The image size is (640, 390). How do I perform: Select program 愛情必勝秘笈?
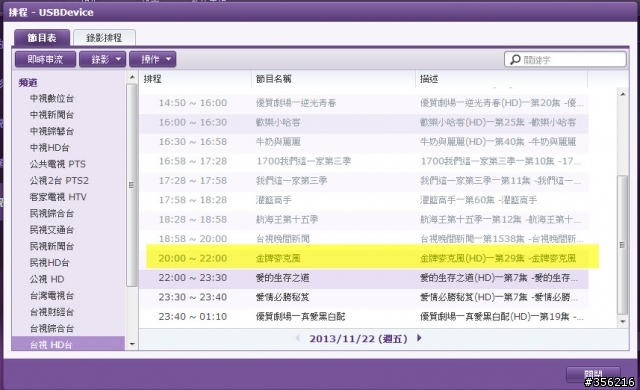point(282,297)
